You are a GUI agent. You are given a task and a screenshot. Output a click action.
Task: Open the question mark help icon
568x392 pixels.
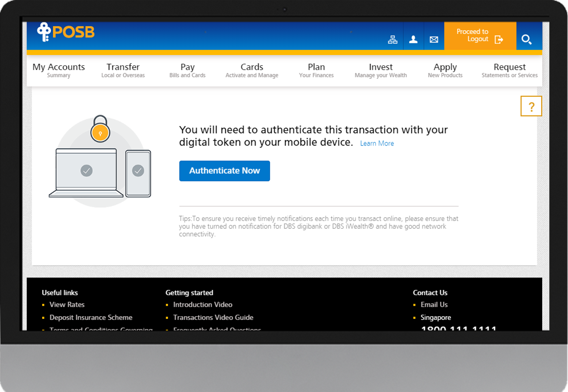click(531, 106)
